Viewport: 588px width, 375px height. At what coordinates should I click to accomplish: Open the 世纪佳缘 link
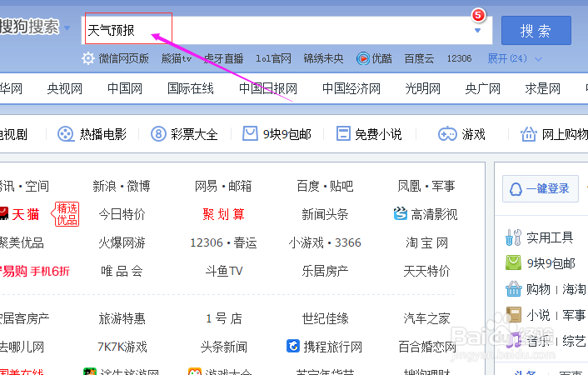point(325,318)
